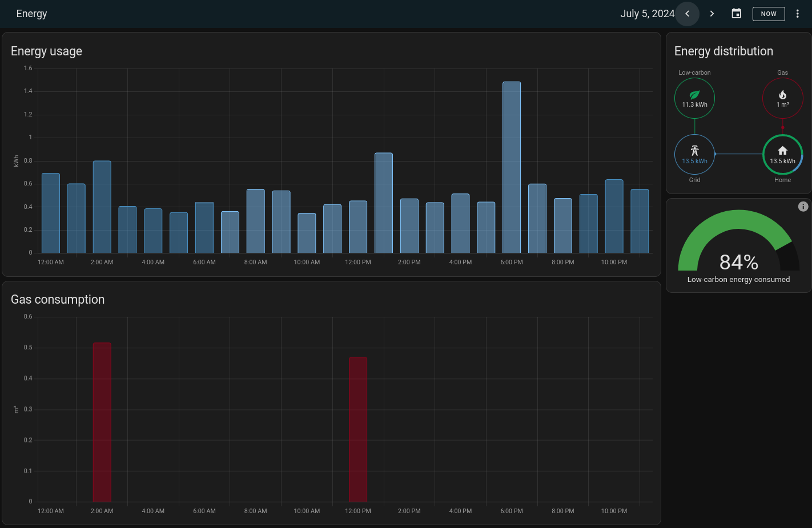Select the 2:00 AM energy usage bar

(x=102, y=207)
